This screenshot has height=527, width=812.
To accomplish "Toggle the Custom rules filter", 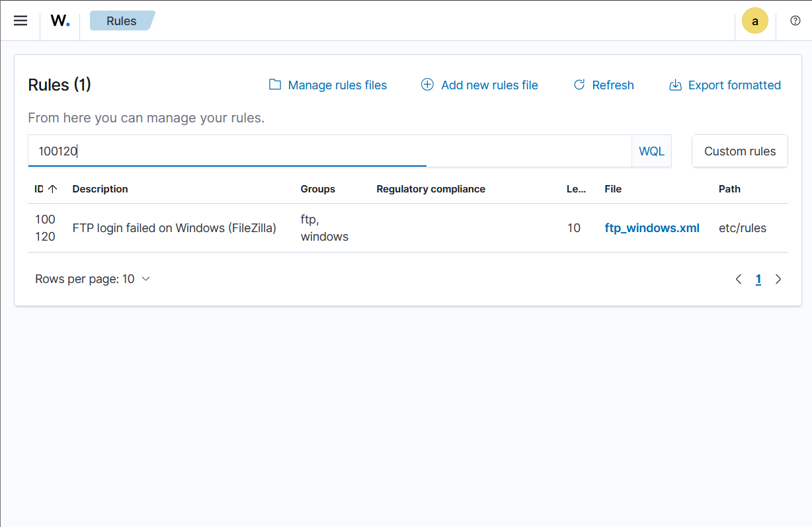I will click(x=739, y=151).
